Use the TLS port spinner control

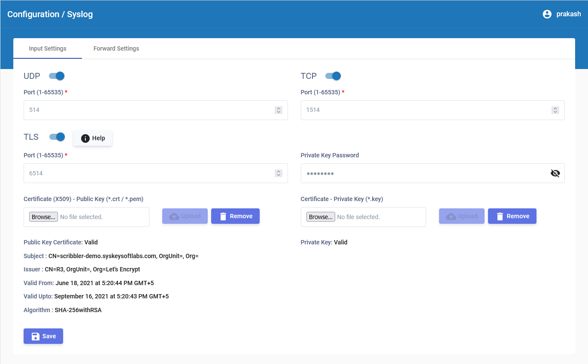coord(279,173)
